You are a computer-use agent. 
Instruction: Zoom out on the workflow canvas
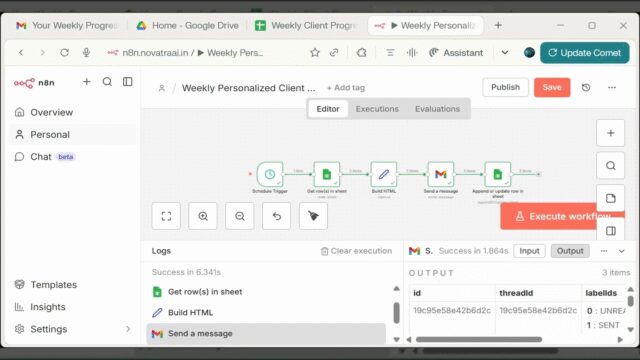tap(240, 216)
